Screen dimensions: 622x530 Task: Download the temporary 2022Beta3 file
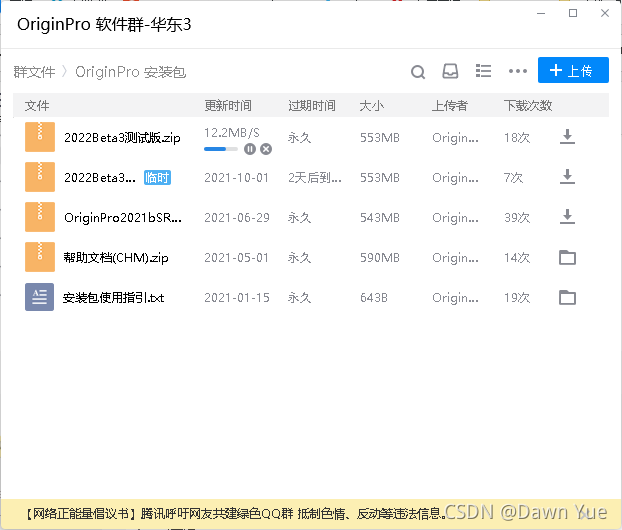tap(567, 177)
